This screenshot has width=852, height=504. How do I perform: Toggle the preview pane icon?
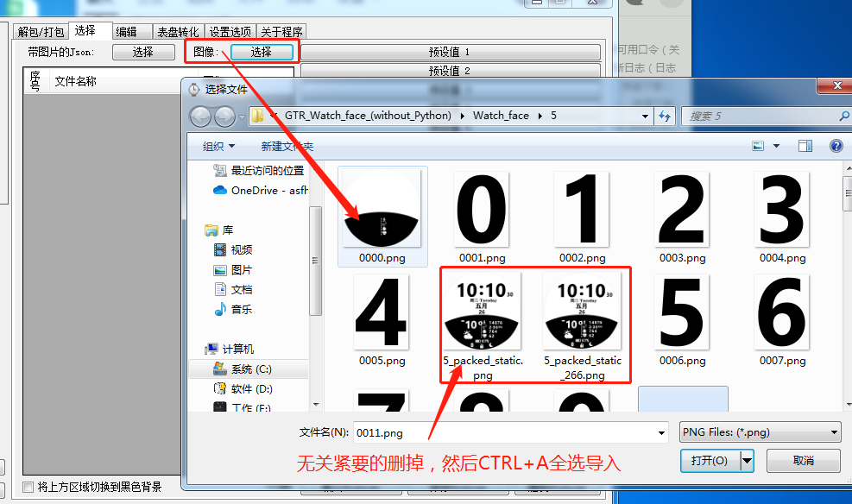pyautogui.click(x=805, y=146)
